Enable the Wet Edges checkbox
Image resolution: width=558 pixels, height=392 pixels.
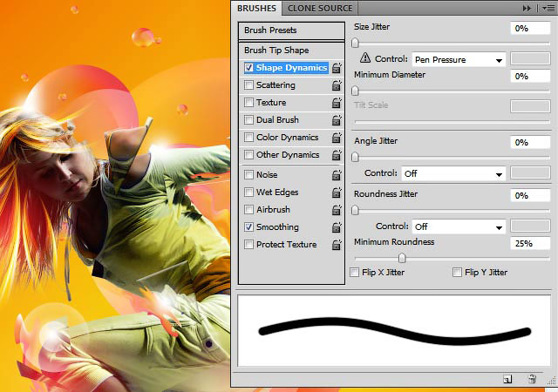pos(248,193)
